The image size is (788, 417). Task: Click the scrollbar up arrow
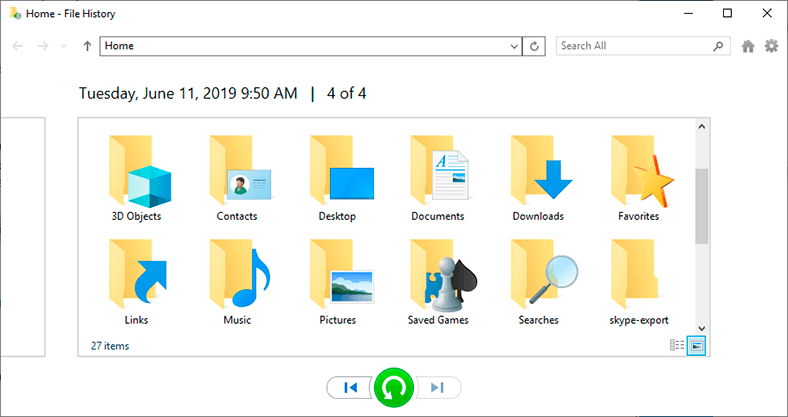point(702,127)
